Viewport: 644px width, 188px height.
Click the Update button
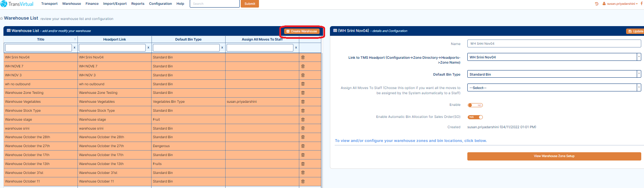click(635, 31)
